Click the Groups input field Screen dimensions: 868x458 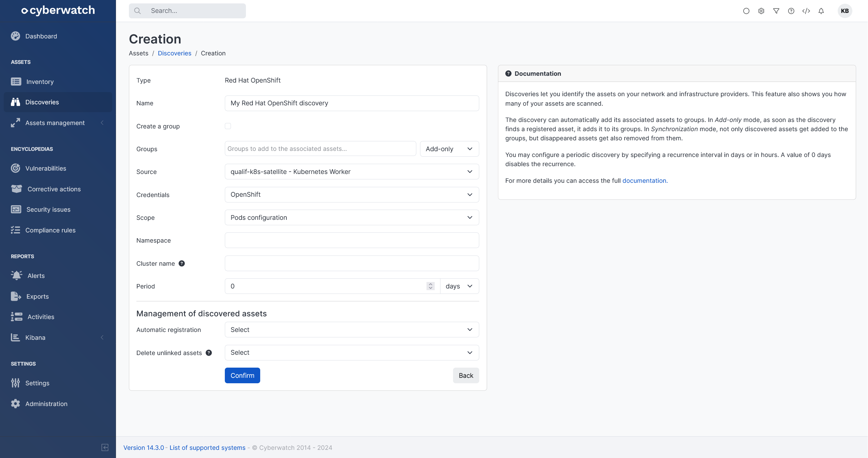(x=320, y=149)
